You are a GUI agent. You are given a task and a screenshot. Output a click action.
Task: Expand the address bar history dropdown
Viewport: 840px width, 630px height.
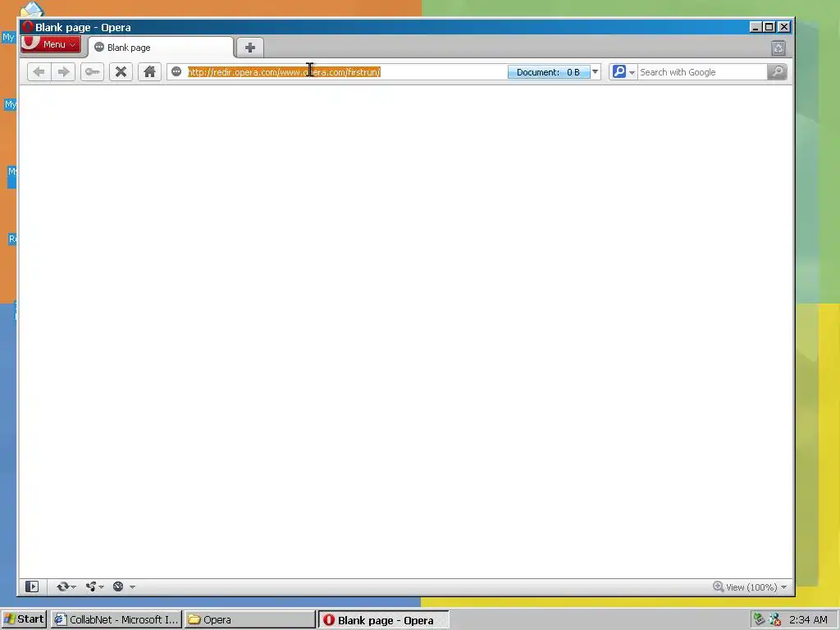[x=596, y=72]
